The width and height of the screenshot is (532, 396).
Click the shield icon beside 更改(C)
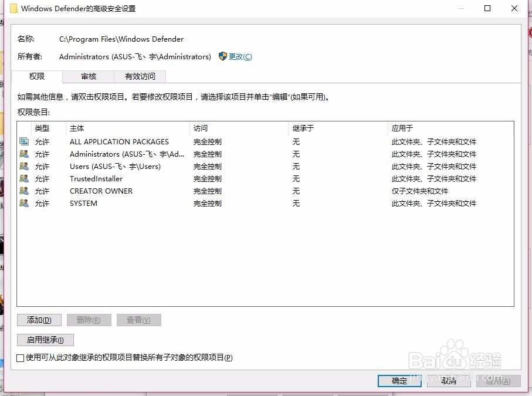(222, 56)
